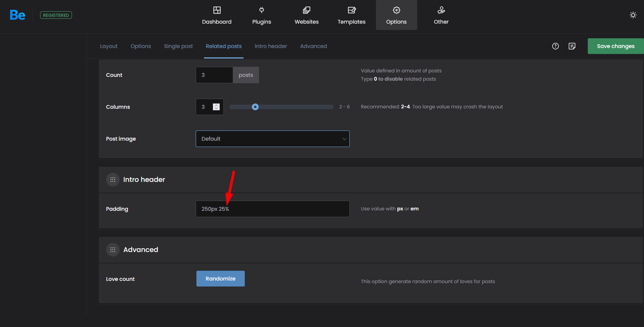
Task: Focus the Padding input field
Action: click(x=273, y=209)
